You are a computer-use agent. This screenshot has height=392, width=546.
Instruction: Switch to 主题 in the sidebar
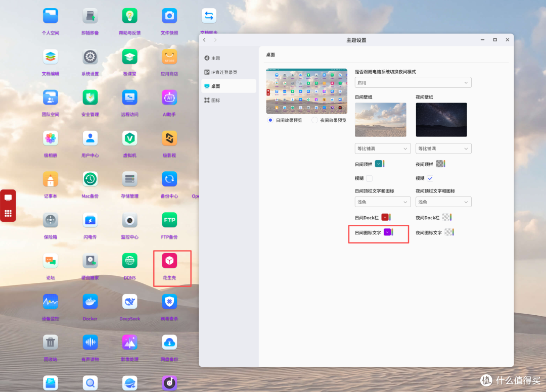(x=229, y=58)
